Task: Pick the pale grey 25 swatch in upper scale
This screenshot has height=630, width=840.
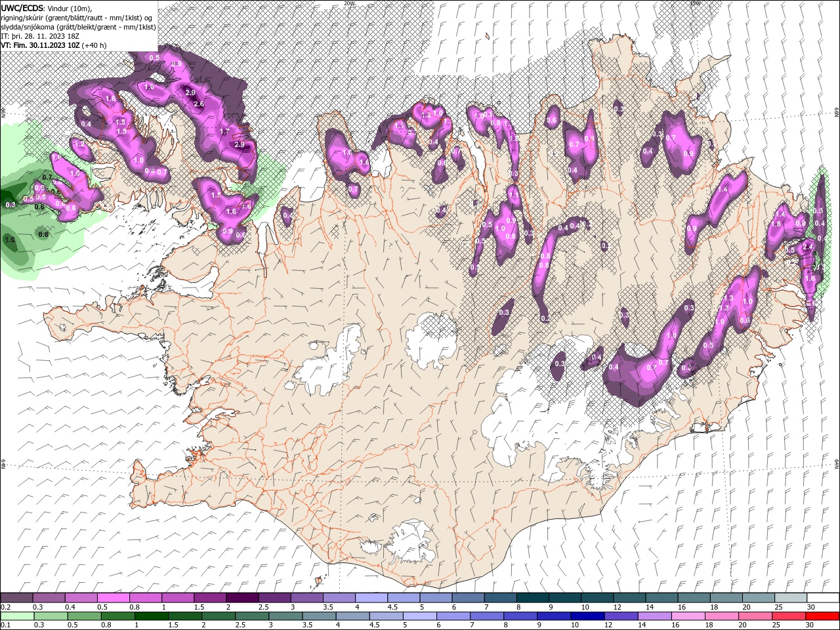Action: 790,598
